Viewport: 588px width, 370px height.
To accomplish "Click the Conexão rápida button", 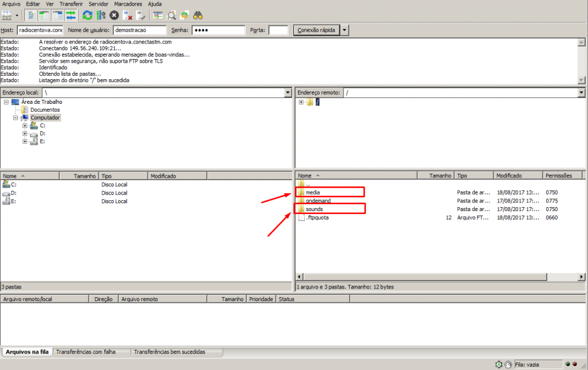I will point(316,30).
